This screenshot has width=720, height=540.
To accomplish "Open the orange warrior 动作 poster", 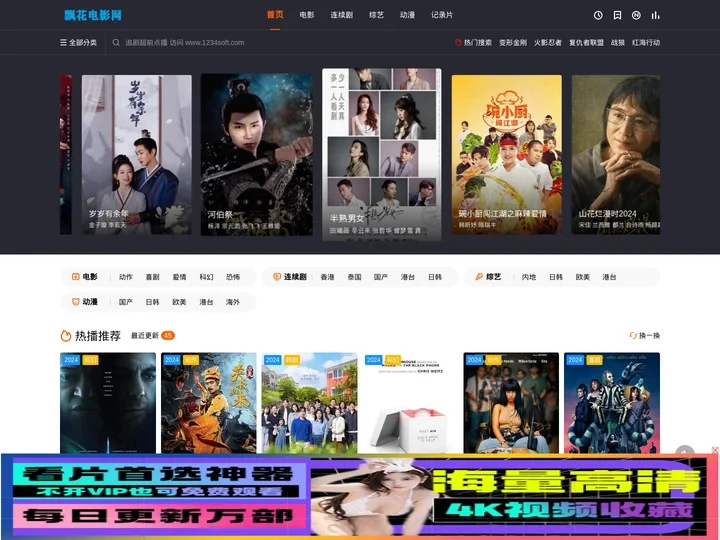I will [208, 403].
